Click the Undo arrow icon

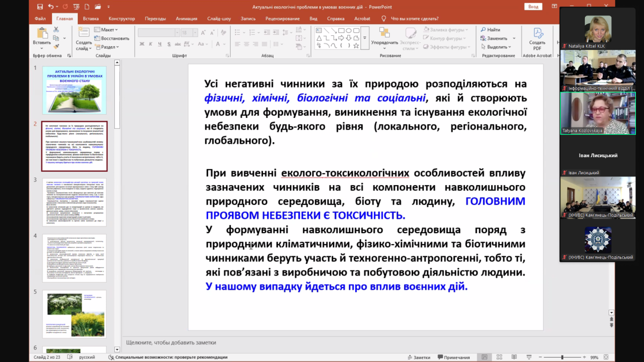point(50,7)
